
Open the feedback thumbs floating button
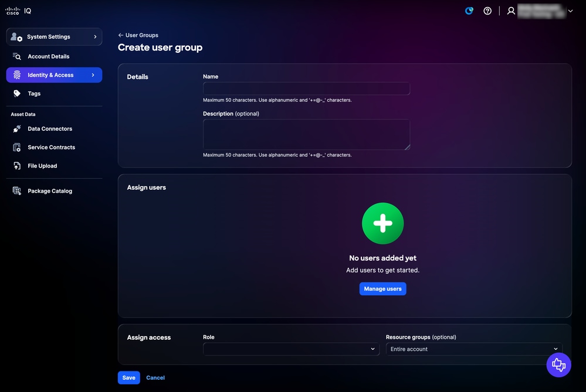[x=558, y=364]
